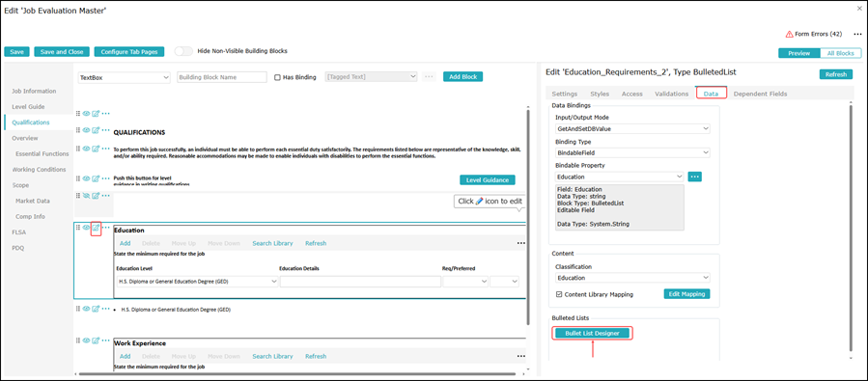Open Configure Tab Pages
Image resolution: width=868 pixels, height=381 pixels.
[x=129, y=51]
